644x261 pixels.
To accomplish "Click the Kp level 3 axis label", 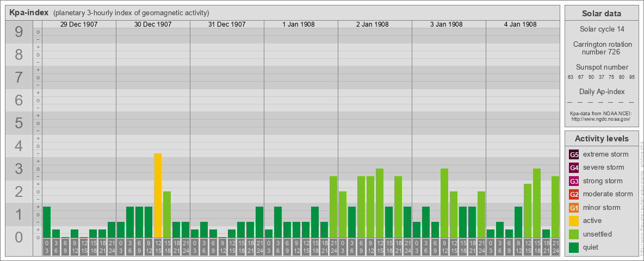I will (x=18, y=169).
